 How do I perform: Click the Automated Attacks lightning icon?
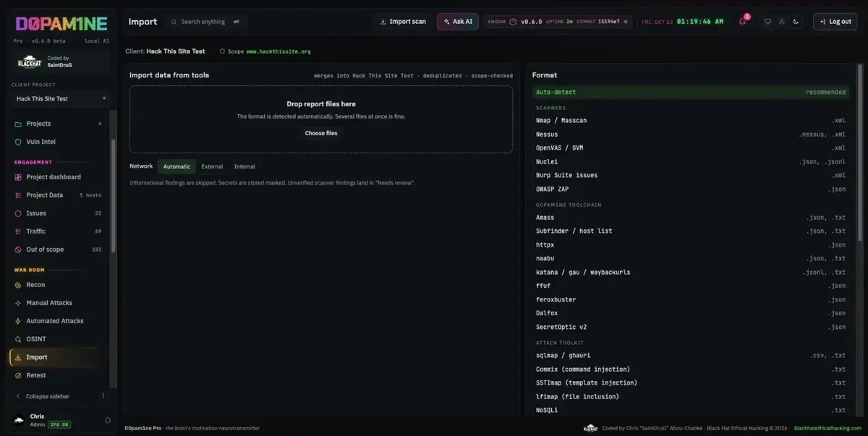(18, 321)
